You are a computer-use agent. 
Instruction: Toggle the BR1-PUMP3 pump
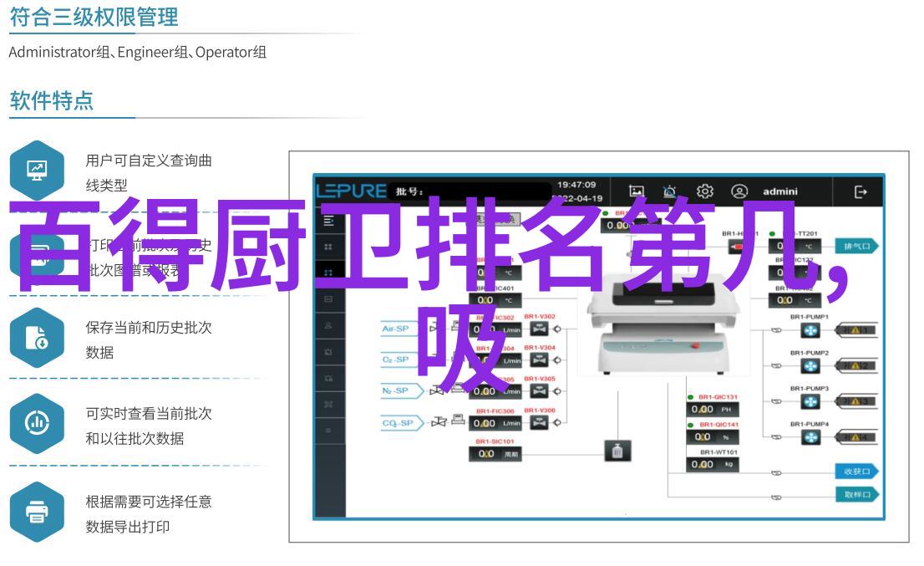click(810, 402)
